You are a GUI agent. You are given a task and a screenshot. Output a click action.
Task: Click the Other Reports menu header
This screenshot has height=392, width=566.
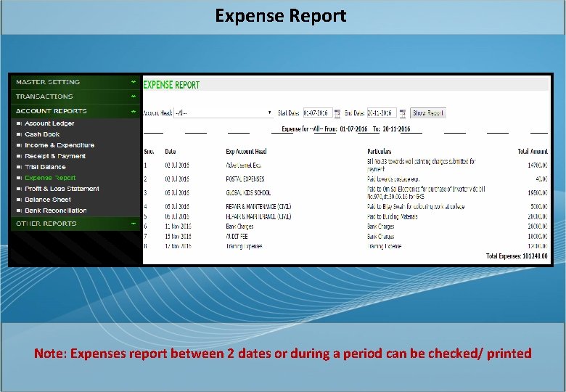click(x=75, y=224)
